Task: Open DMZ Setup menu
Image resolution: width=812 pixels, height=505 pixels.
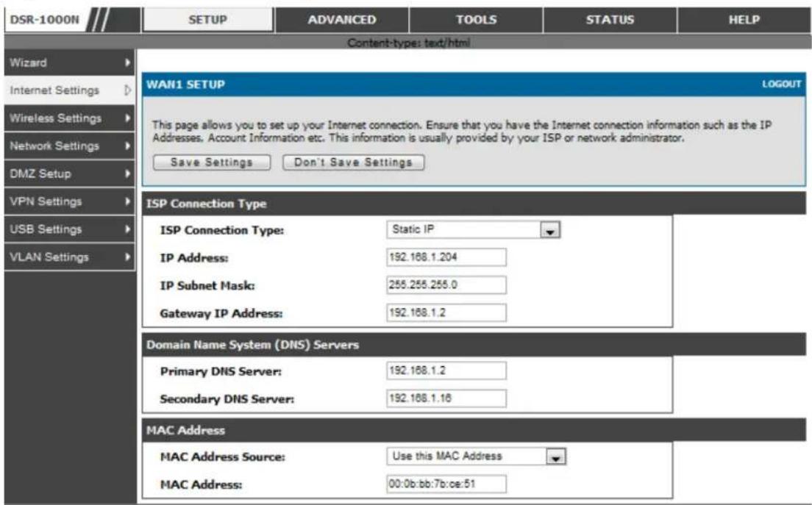Action: click(x=69, y=174)
